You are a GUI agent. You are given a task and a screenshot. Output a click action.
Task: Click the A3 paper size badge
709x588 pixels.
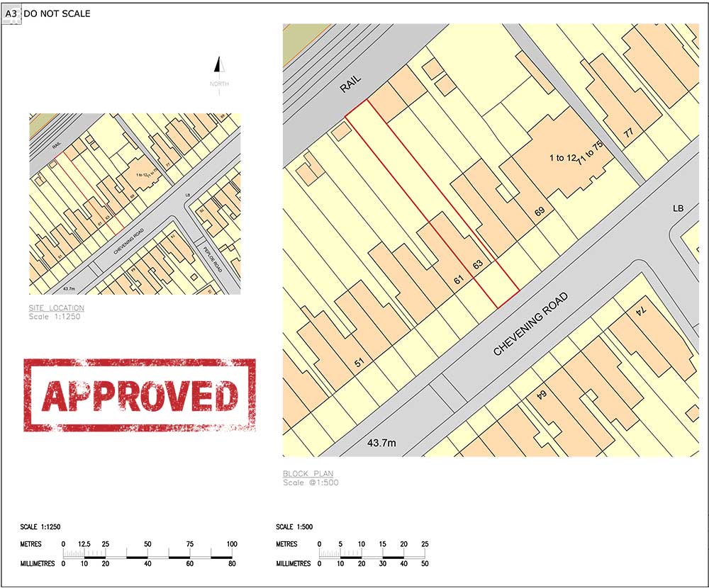click(x=11, y=13)
